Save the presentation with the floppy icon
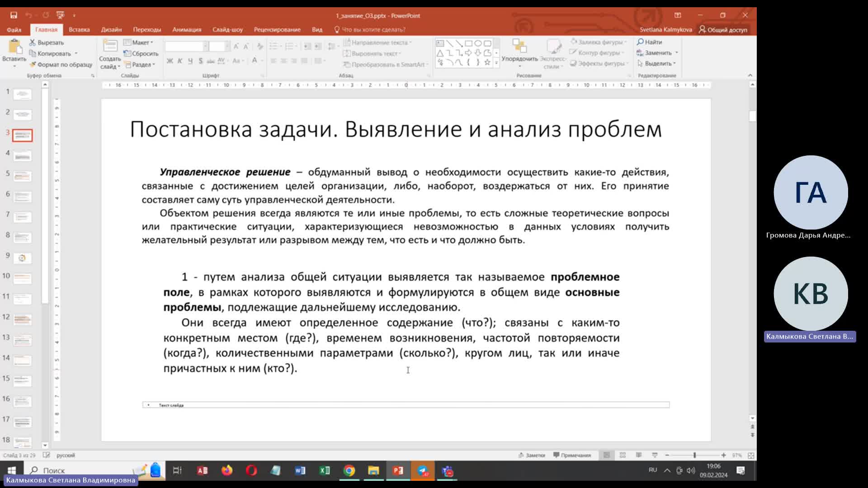Viewport: 868px width, 488px height. [14, 15]
